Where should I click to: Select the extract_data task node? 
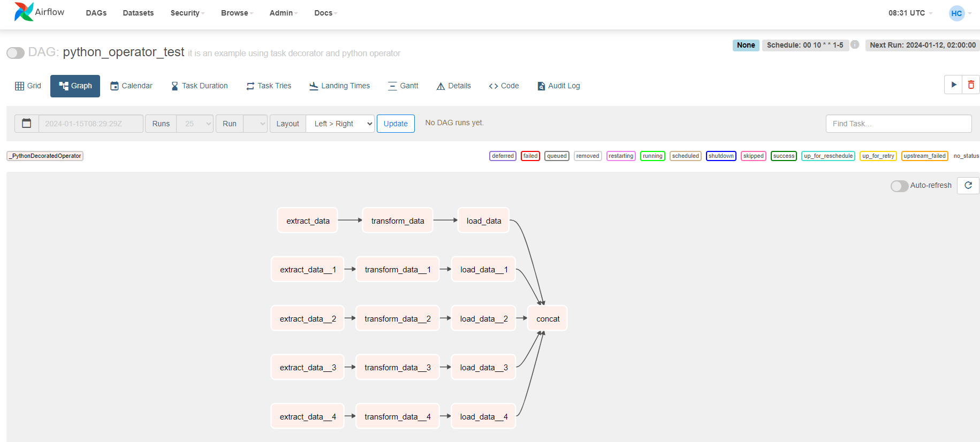(x=308, y=220)
